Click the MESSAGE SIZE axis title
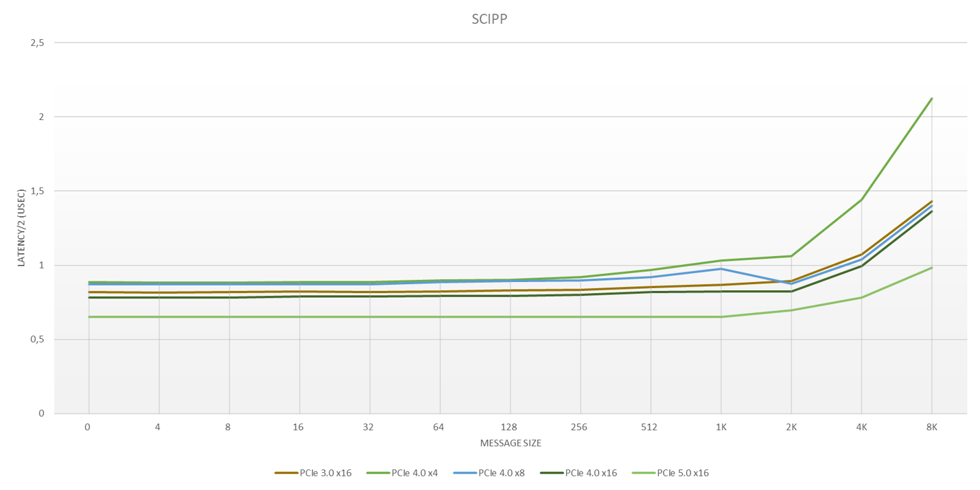The width and height of the screenshot is (980, 490). point(511,443)
